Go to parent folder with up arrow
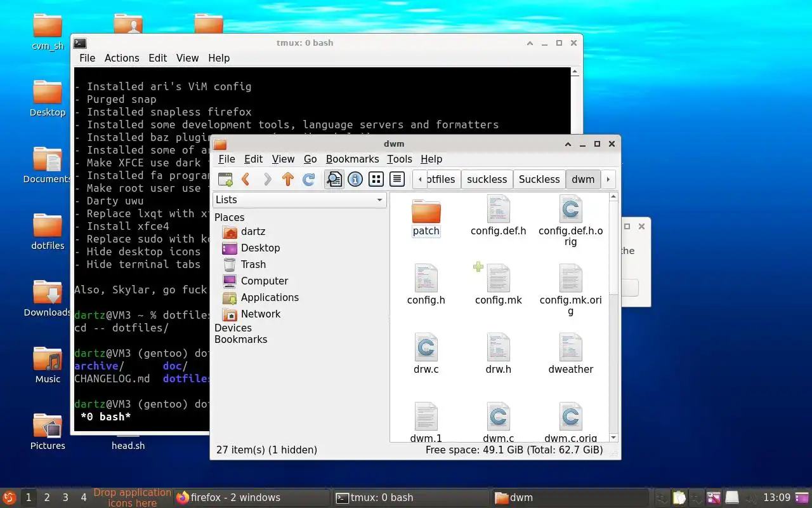 pos(288,179)
